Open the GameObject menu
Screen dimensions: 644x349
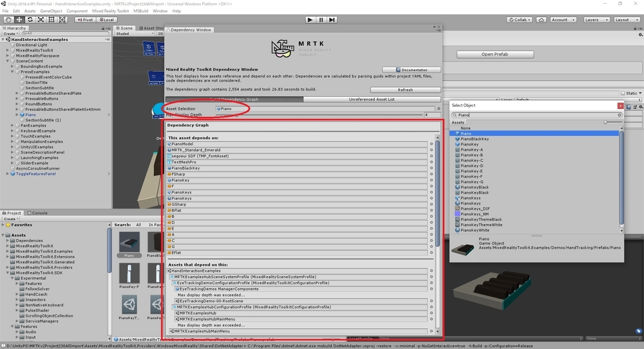coord(51,11)
